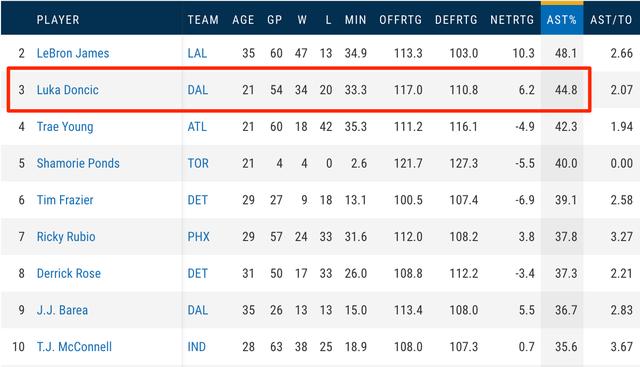The image size is (640, 367).
Task: Open LAL team link
Action: pos(197,53)
